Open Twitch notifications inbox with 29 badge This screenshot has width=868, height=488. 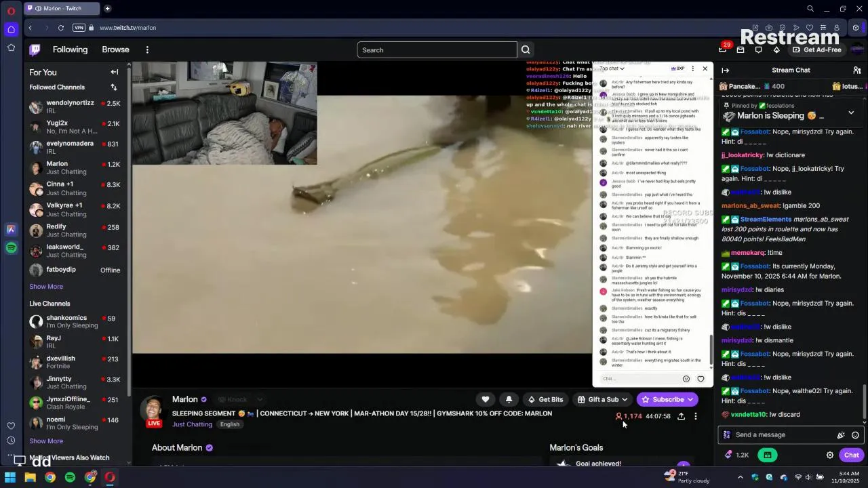tap(723, 49)
